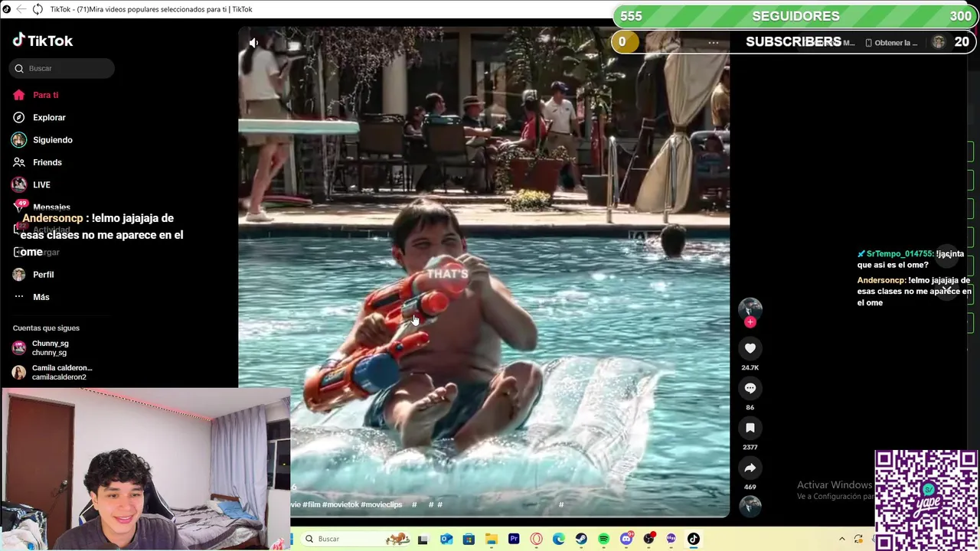Viewport: 980px width, 551px height.
Task: Open Microsoft Edge from the taskbar
Action: pos(559,539)
